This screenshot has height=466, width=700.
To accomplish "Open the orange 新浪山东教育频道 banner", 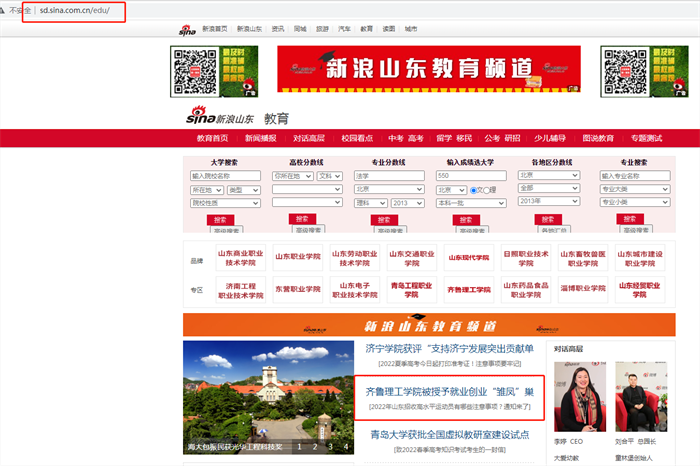I will 428,326.
